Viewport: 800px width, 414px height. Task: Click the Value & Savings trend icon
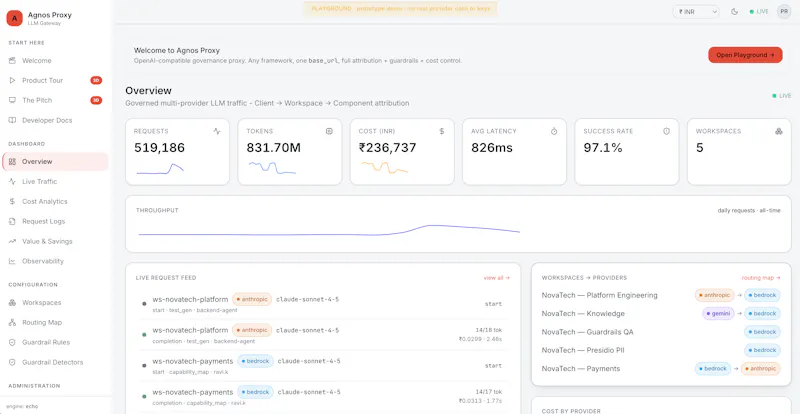12,241
